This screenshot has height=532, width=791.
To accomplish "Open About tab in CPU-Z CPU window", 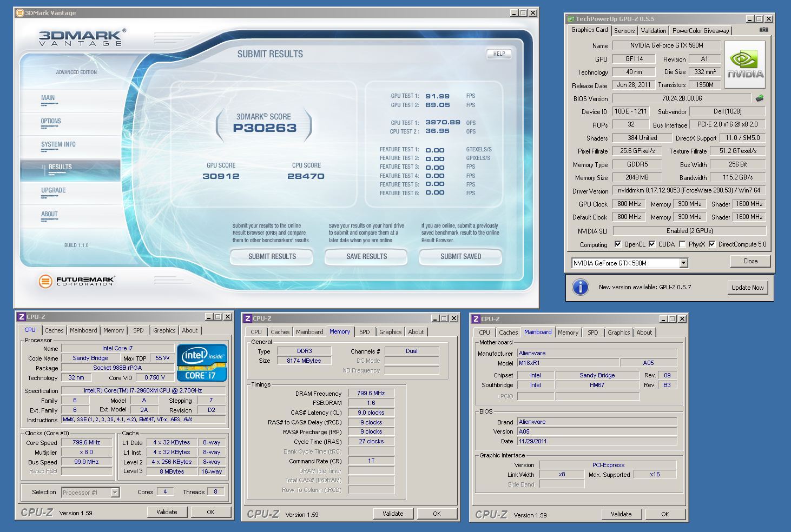I will 190,330.
